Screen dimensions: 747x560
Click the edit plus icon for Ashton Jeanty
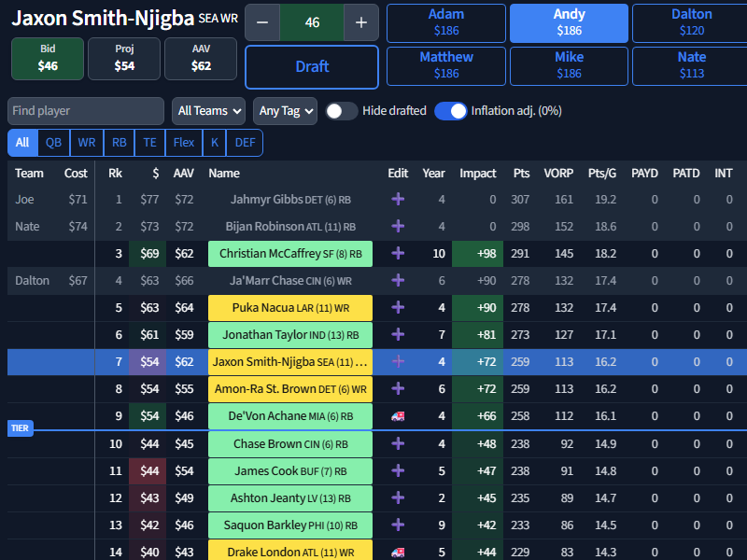click(398, 498)
